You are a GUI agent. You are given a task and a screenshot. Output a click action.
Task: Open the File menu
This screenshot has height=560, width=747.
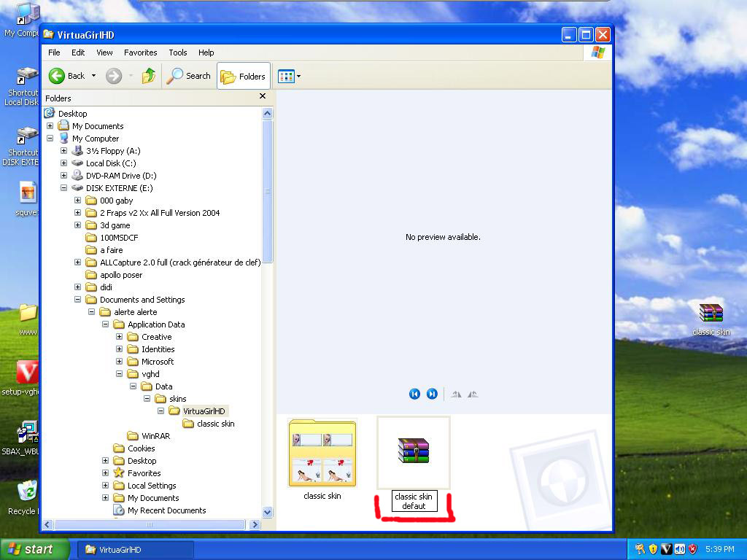(x=54, y=52)
